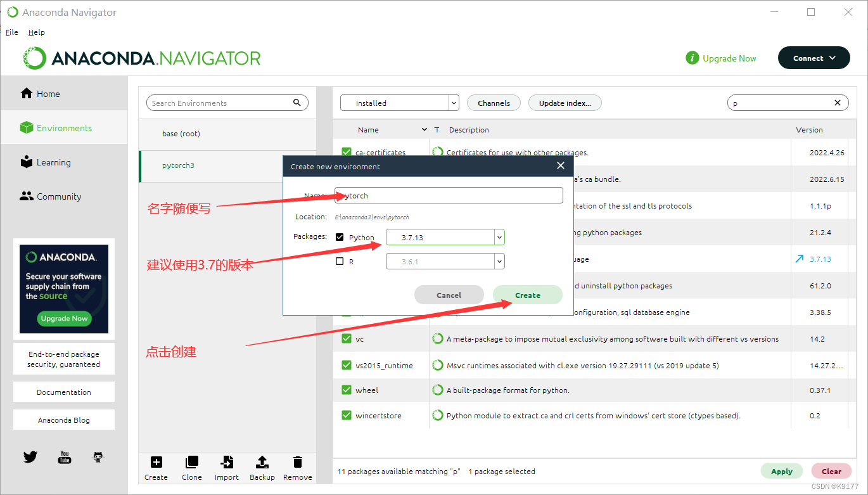Image resolution: width=868 pixels, height=495 pixels.
Task: Click the Upgrade Now info icon
Action: coord(692,58)
